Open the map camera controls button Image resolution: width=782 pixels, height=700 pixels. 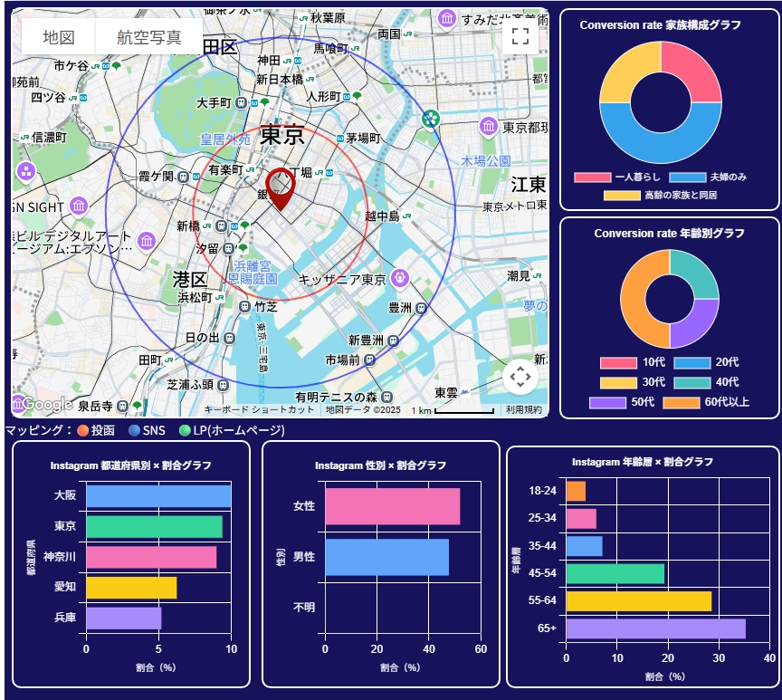(520, 378)
